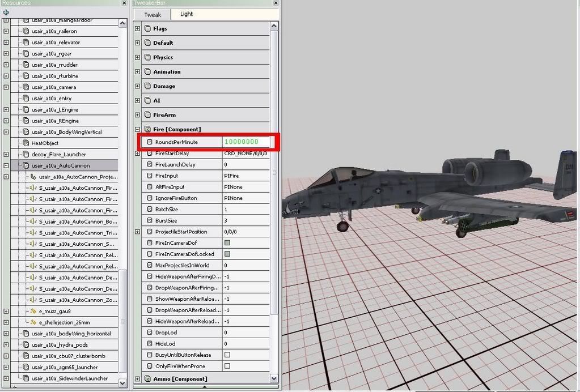Image resolution: width=580 pixels, height=392 pixels.
Task: Collapse the Fire [Component] section
Action: coord(137,129)
